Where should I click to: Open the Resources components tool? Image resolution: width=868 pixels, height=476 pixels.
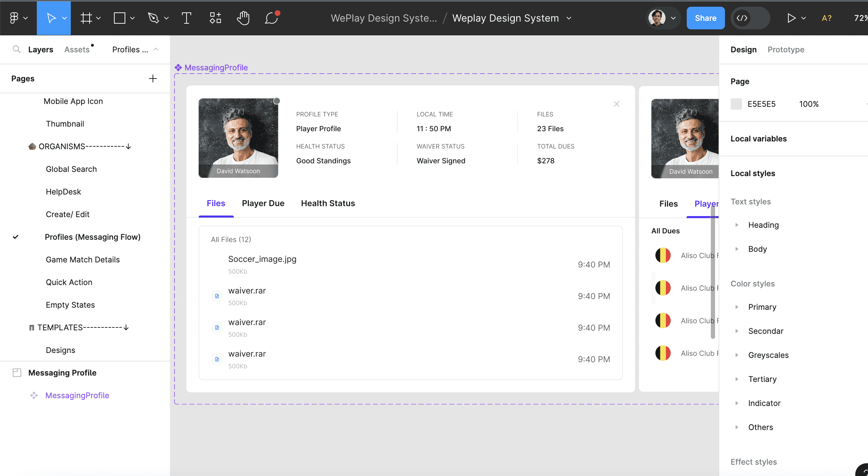point(215,18)
